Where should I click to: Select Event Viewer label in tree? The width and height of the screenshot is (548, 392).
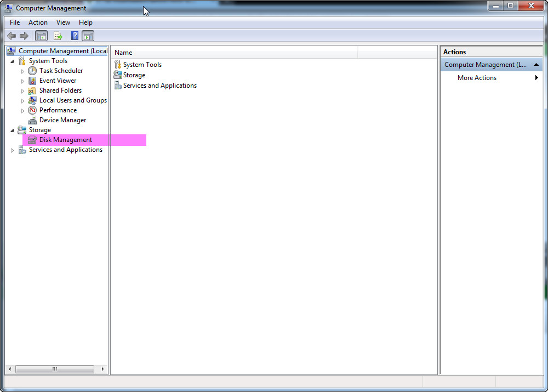58,81
